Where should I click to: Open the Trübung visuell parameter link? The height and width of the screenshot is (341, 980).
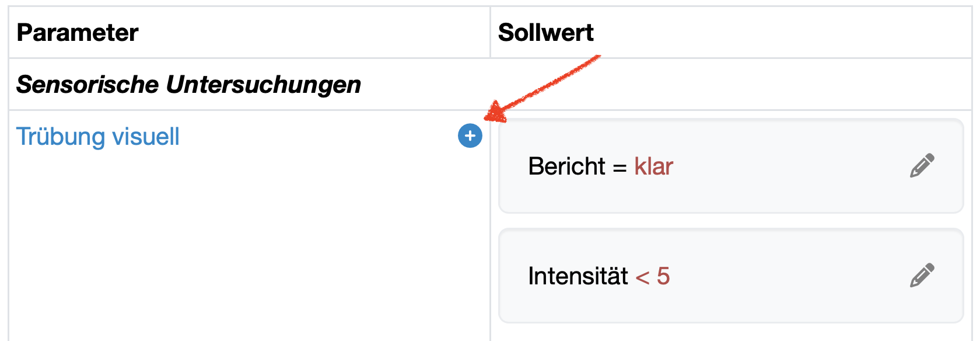tap(97, 137)
